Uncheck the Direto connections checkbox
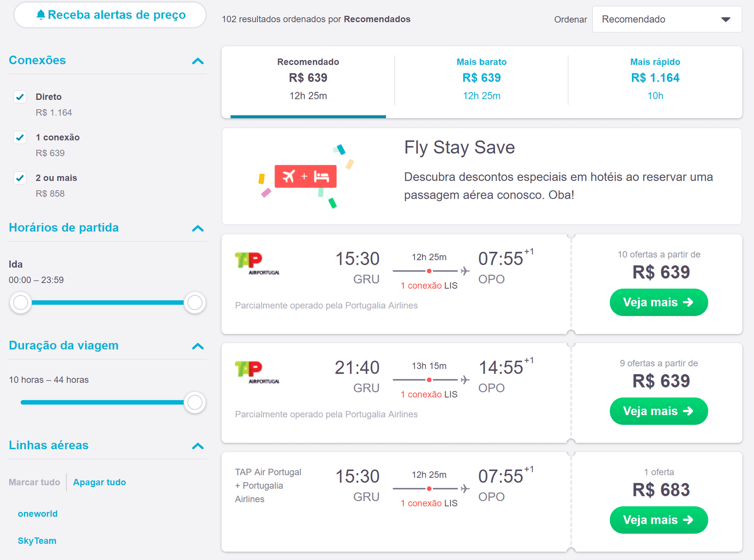Screen dimensions: 754x560 pos(20,97)
